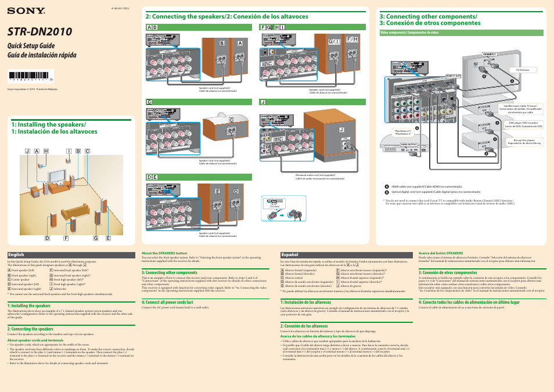
Task: Click label J above the room illustration
Action: pyautogui.click(x=27, y=151)
